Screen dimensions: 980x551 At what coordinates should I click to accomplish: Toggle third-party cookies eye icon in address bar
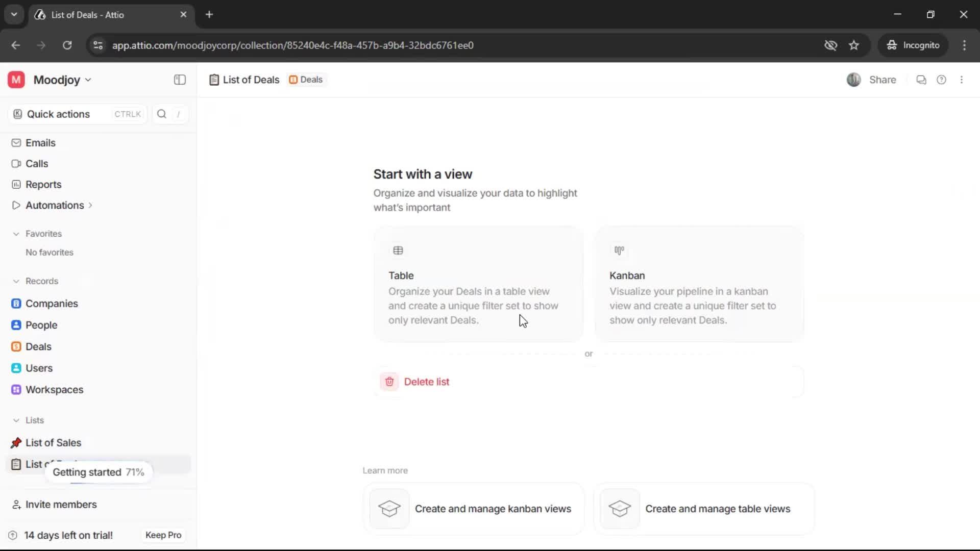coord(831,45)
